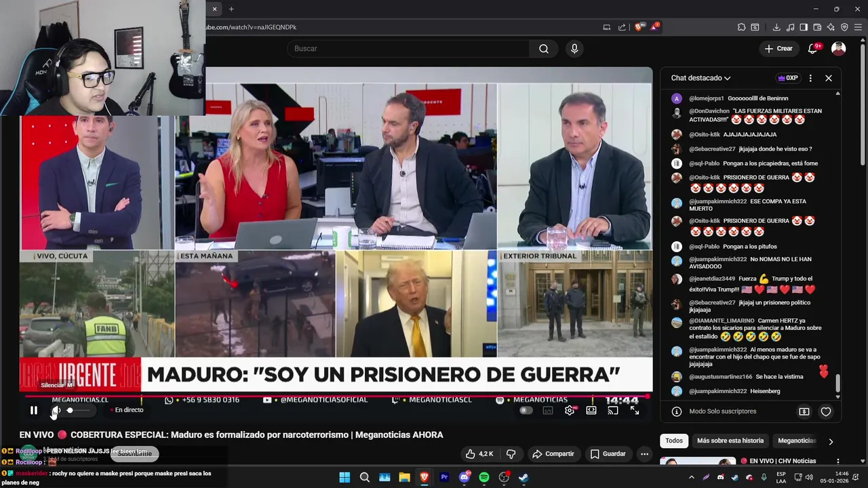Save the video with Guardar
The height and width of the screenshot is (488, 868).
(x=608, y=454)
